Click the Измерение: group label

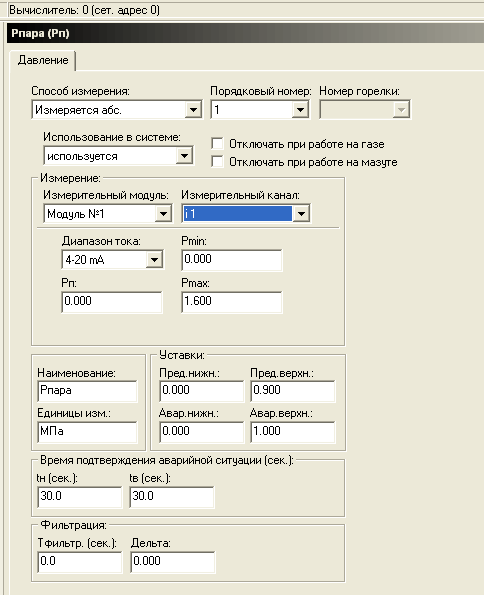click(x=70, y=178)
